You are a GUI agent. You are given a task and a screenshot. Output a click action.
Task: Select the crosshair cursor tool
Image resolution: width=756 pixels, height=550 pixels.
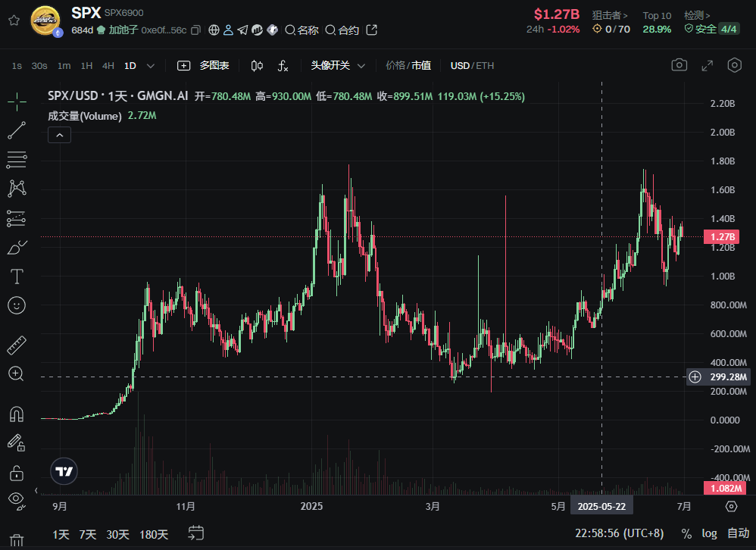tap(17, 102)
